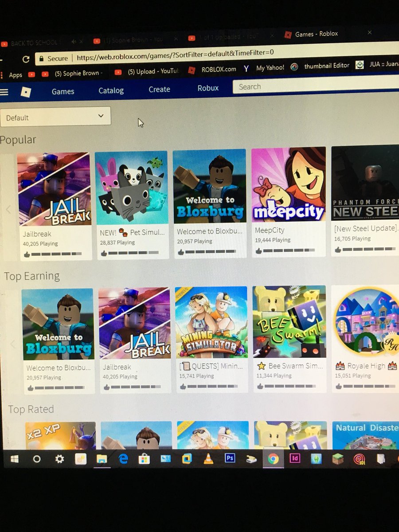The width and height of the screenshot is (399, 532).
Task: Open Welcome to Bloxburg thumbnail in Popular
Action: pyautogui.click(x=209, y=186)
